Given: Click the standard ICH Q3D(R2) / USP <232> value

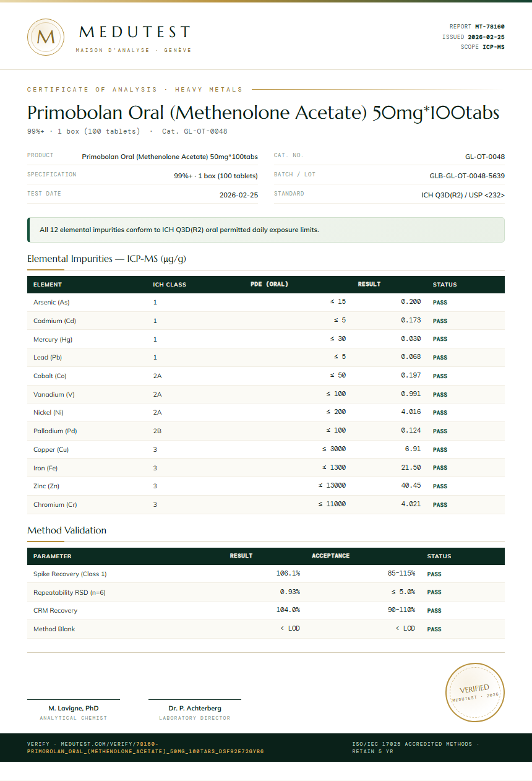Looking at the screenshot, I should [x=463, y=195].
